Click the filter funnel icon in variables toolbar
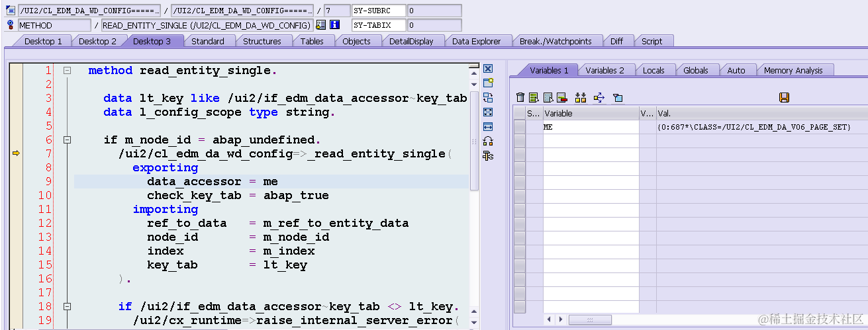 617,98
